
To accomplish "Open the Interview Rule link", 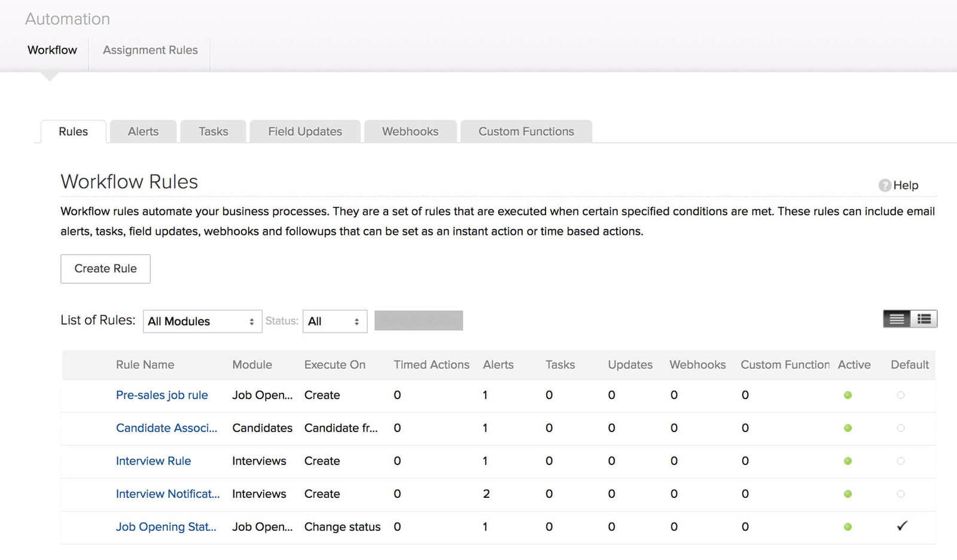I will pyautogui.click(x=153, y=461).
